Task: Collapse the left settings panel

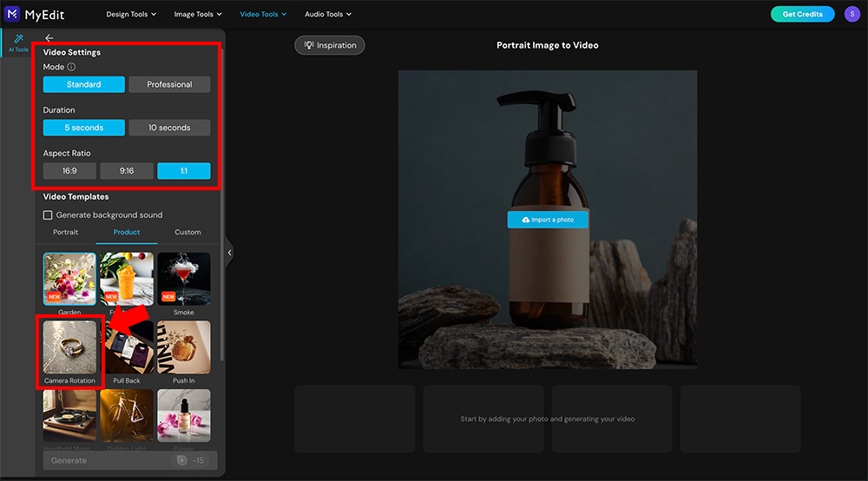Action: pos(229,253)
